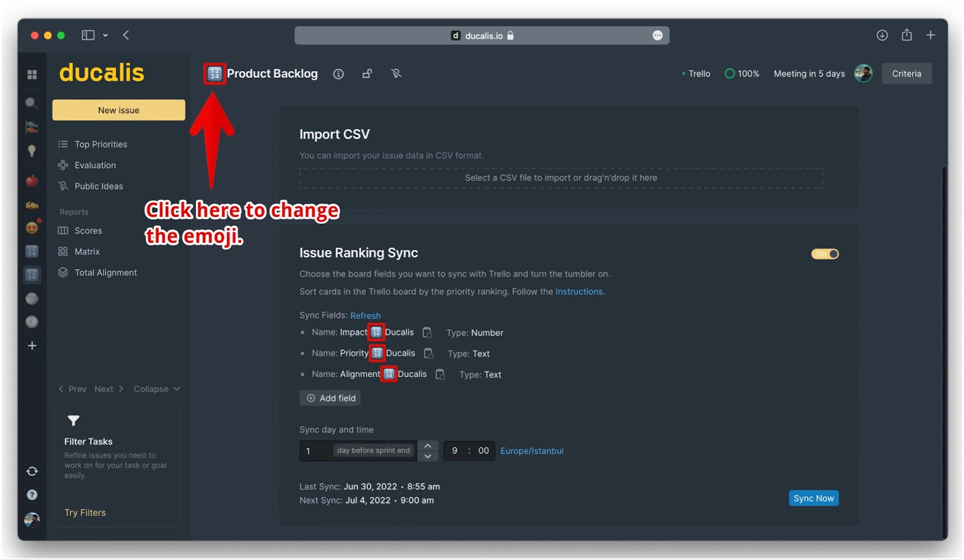Expand Safari sidebar dropdown chevron
The image size is (964, 560).
coord(105,35)
